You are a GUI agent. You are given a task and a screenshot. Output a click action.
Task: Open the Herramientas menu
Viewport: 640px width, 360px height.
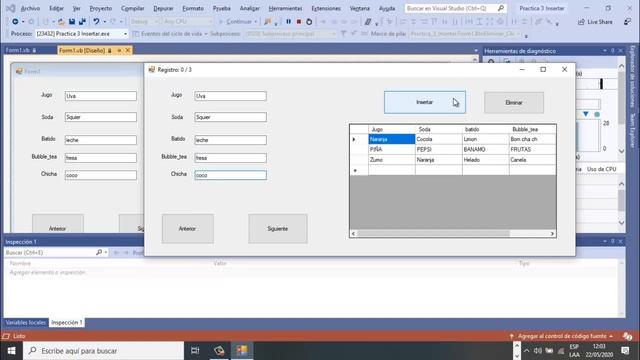[285, 8]
